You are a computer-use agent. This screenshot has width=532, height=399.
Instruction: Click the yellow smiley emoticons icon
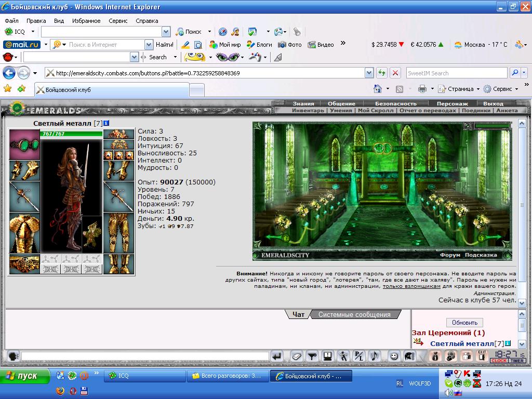pos(195,57)
